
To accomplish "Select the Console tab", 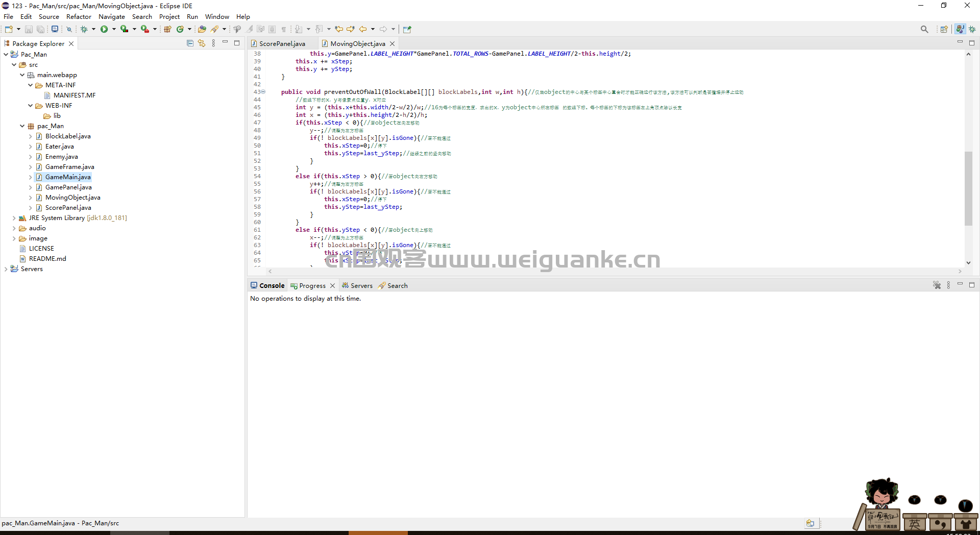I will (267, 285).
